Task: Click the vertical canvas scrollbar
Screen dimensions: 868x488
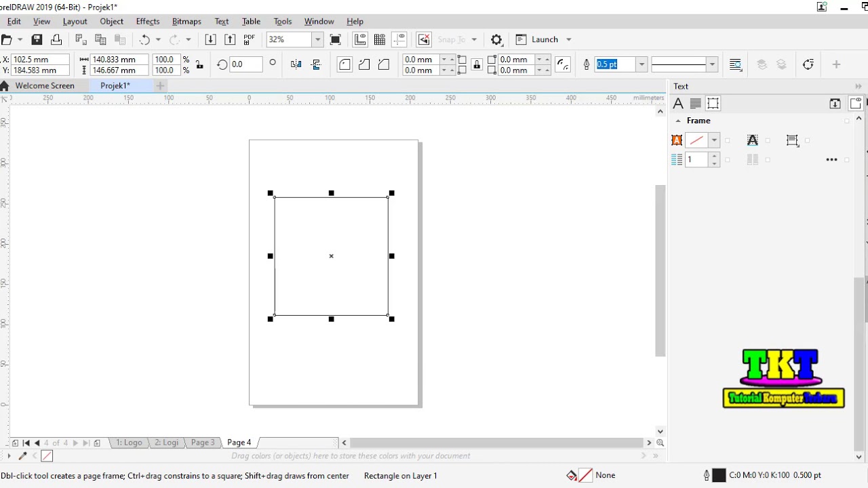Action: coord(660,270)
